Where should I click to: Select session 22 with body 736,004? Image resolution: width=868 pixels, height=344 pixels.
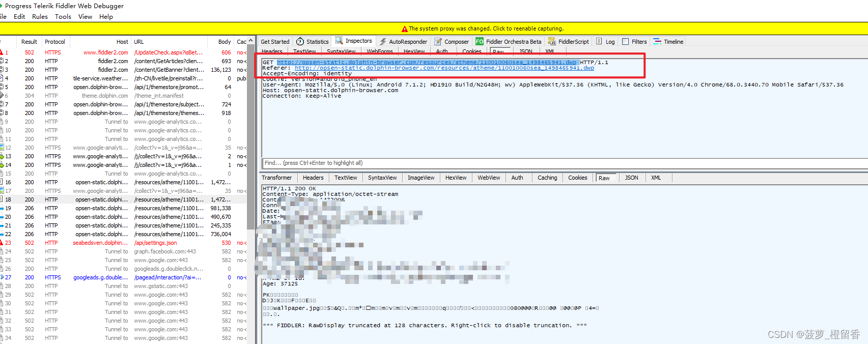click(123, 234)
